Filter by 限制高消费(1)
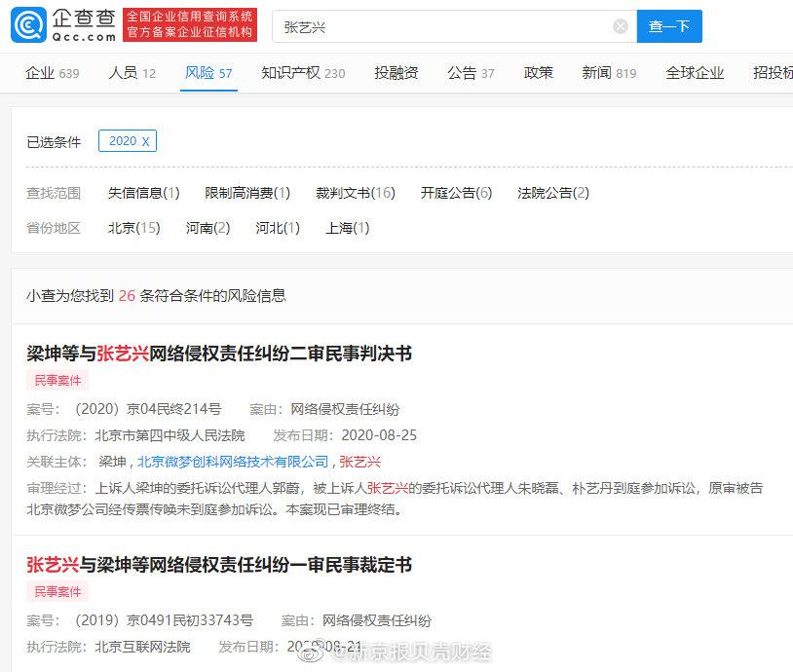The height and width of the screenshot is (672, 793). [x=247, y=193]
